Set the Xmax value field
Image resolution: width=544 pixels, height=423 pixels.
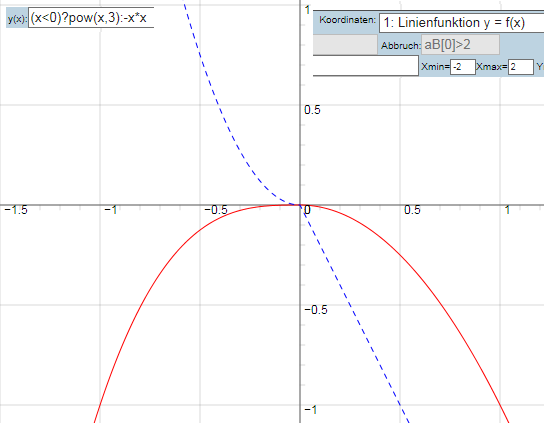point(521,67)
